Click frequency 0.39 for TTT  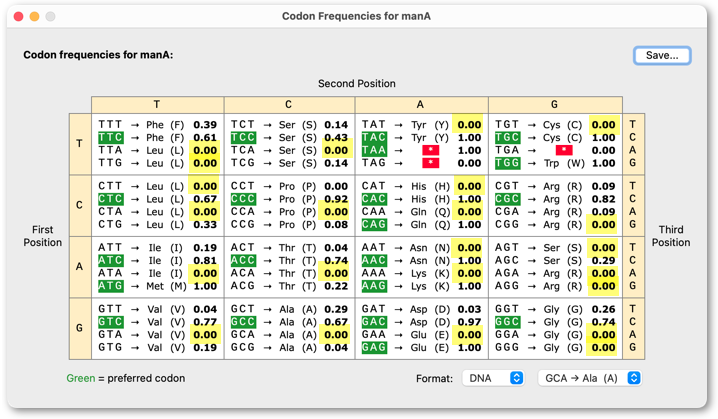click(205, 125)
